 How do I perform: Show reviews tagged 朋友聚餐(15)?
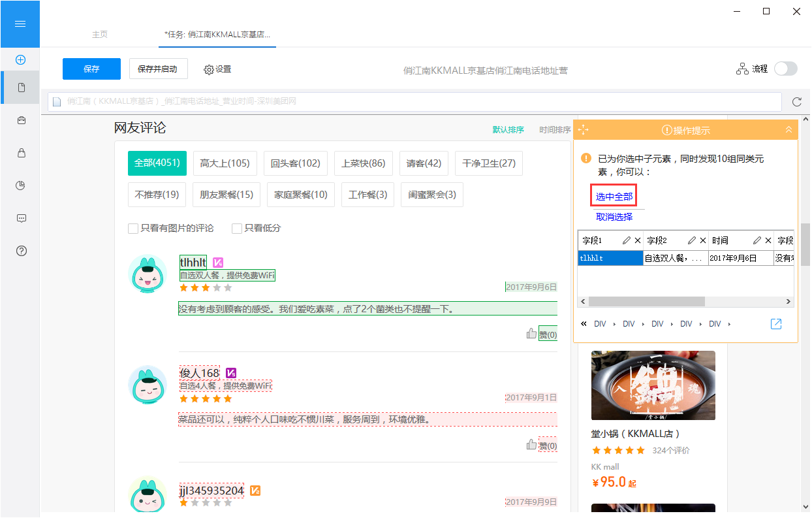(226, 195)
